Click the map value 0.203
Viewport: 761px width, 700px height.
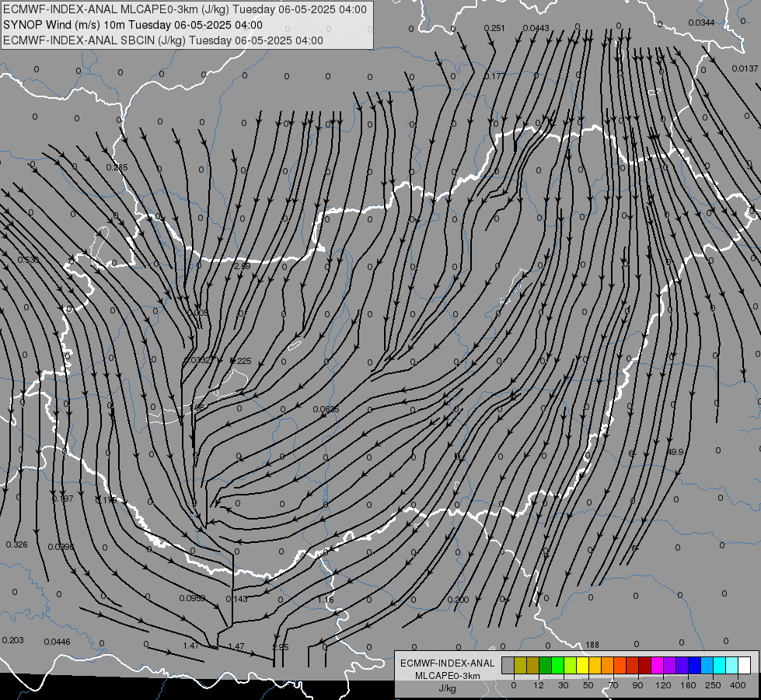coord(12,641)
